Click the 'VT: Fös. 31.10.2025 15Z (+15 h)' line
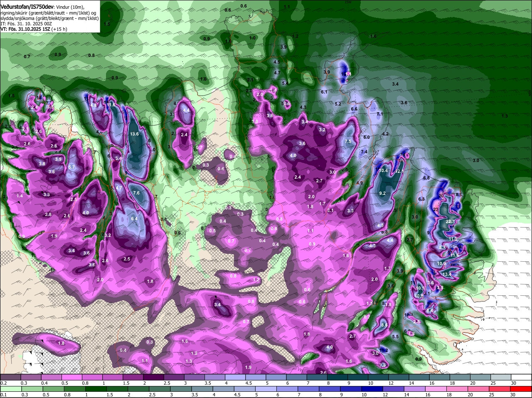The width and height of the screenshot is (532, 398). coord(34,29)
